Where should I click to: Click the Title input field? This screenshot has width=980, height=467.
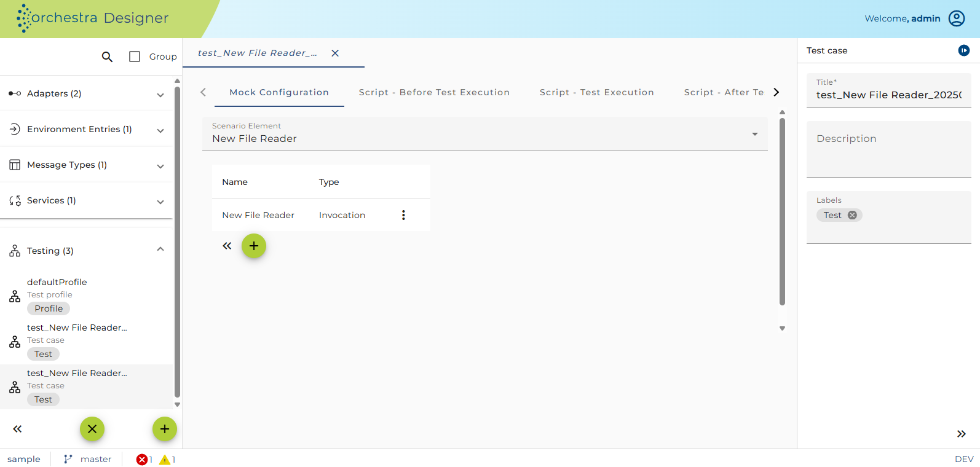point(889,90)
